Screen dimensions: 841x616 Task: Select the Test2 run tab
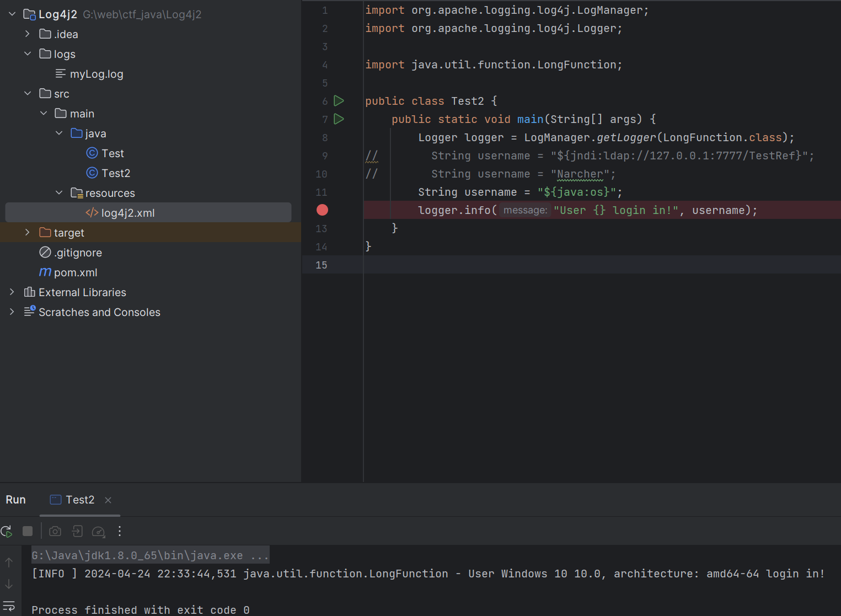tap(80, 500)
